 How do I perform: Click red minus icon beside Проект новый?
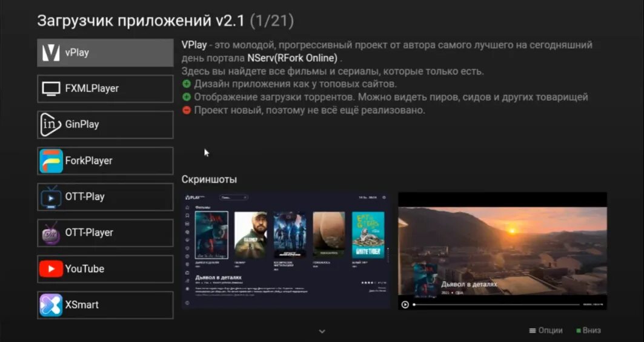tap(187, 110)
